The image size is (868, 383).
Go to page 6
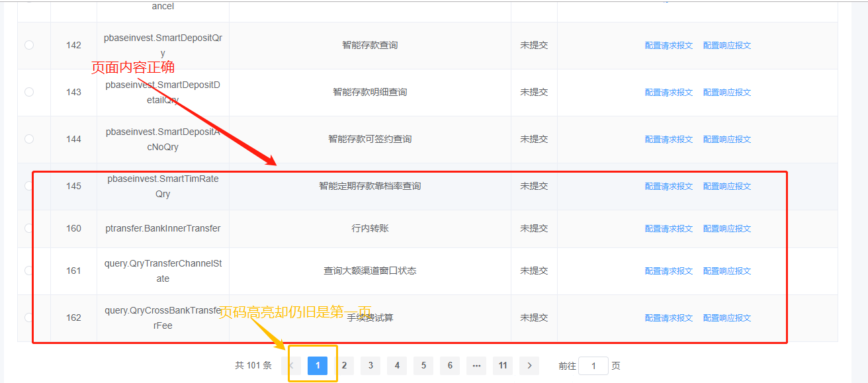[450, 365]
